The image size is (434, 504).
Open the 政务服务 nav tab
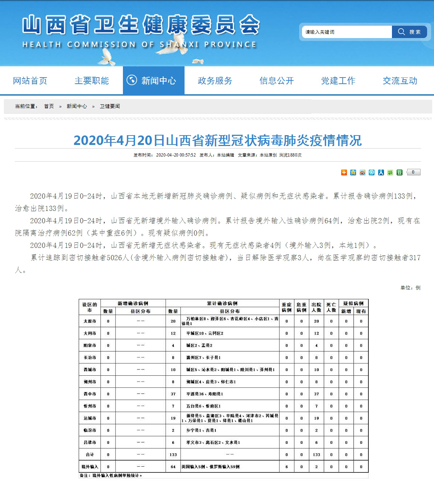tap(215, 81)
